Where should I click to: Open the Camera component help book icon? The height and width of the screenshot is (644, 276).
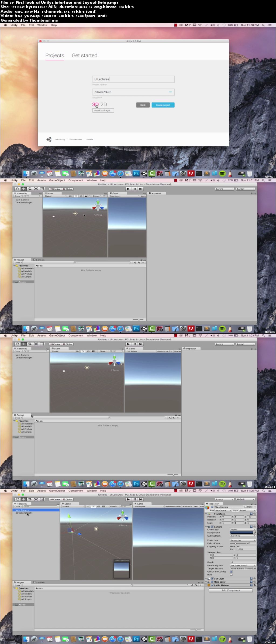coord(251,527)
